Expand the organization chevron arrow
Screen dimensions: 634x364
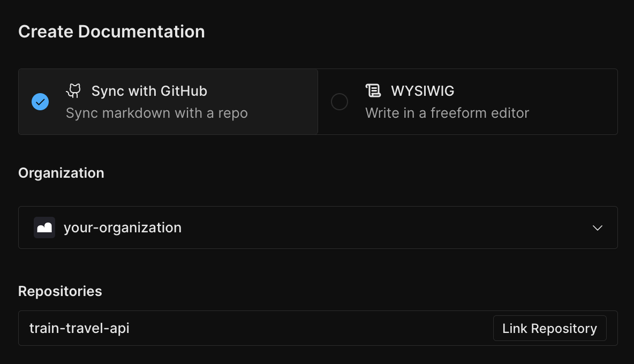598,228
